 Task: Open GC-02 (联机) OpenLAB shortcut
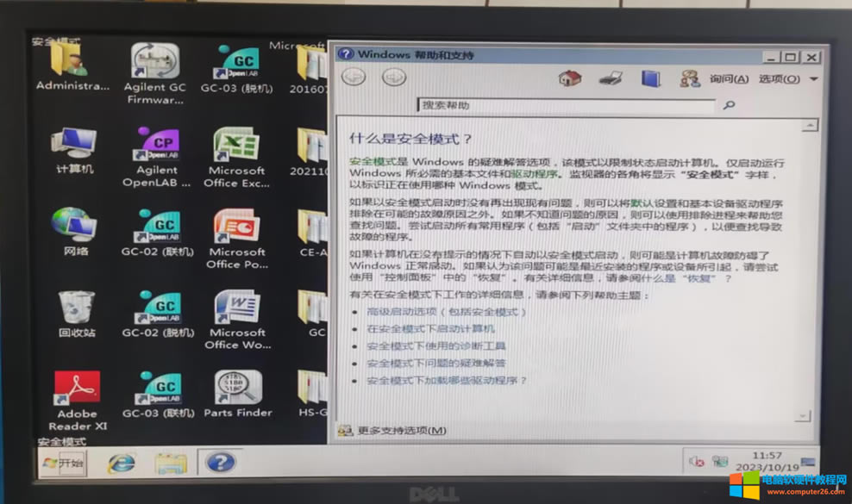pos(157,227)
